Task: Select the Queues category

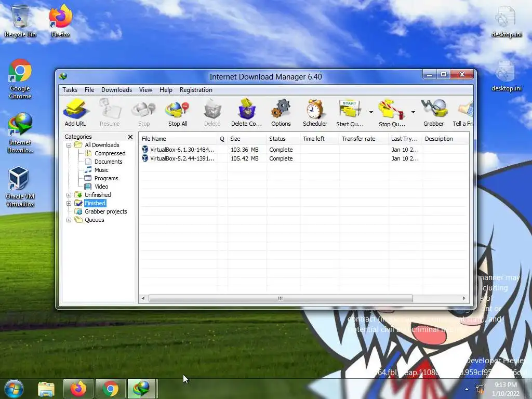Action: 95,220
